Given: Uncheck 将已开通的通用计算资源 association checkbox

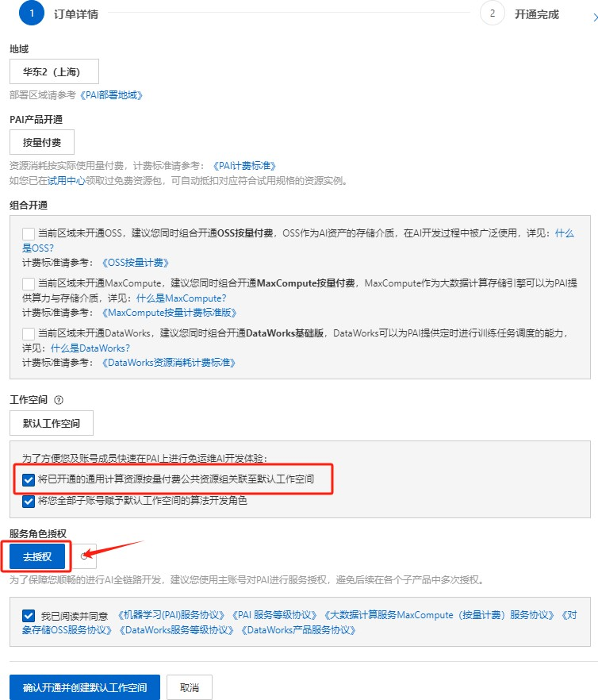Looking at the screenshot, I should point(29,480).
